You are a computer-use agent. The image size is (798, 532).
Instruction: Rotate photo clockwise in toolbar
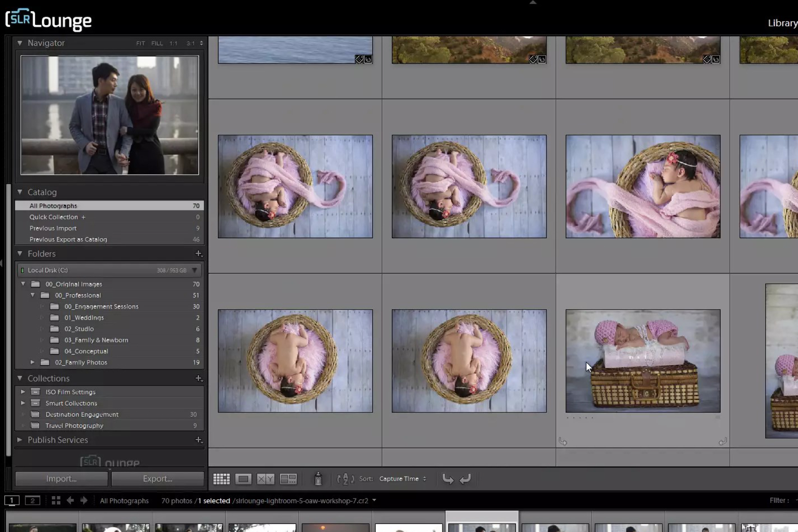click(x=465, y=479)
